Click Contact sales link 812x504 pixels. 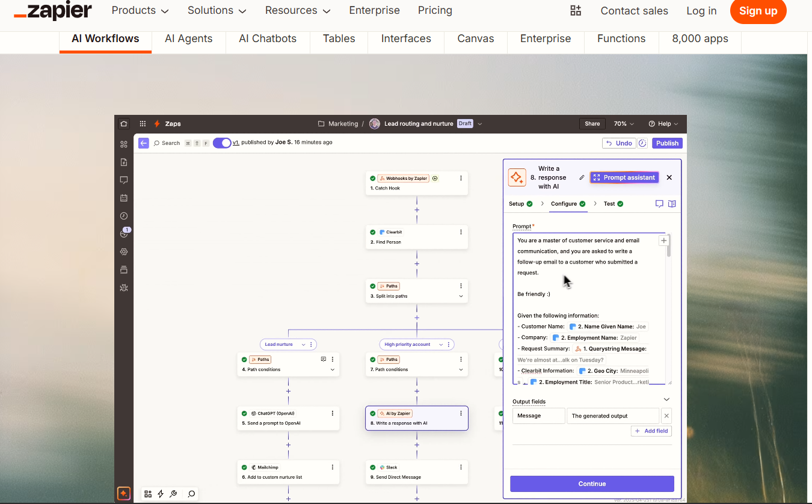click(634, 11)
